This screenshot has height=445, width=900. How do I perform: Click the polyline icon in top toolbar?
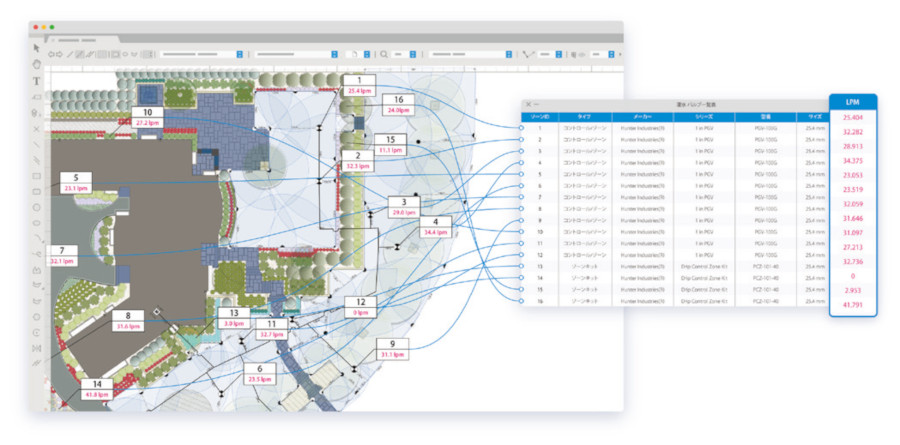point(529,54)
